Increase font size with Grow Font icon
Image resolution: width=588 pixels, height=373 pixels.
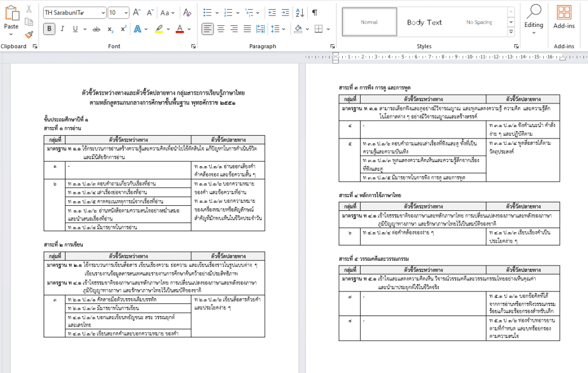pyautogui.click(x=136, y=13)
